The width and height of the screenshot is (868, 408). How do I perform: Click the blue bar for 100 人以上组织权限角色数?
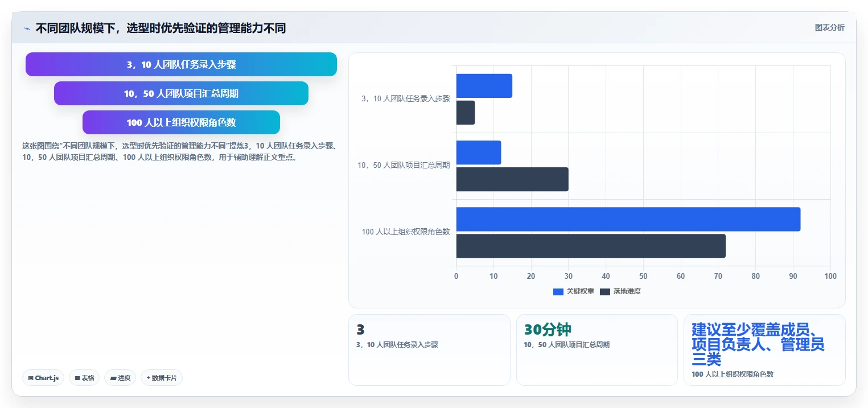[628, 219]
